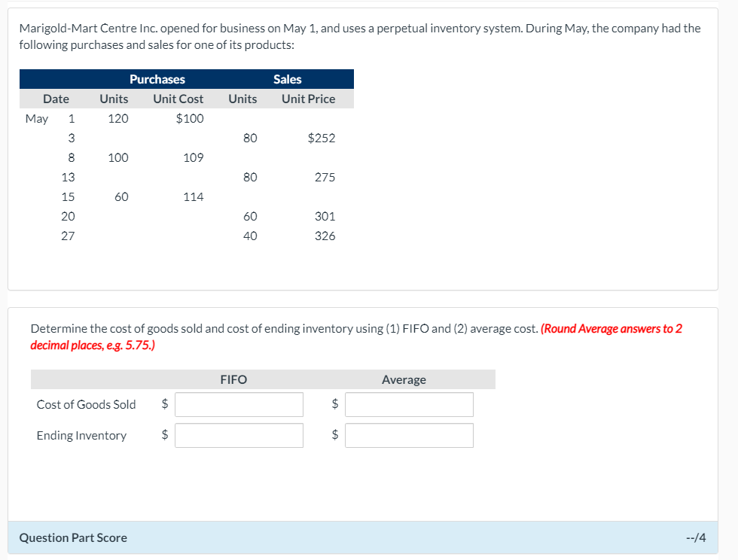Select the $252 unit price cell
The height and width of the screenshot is (560, 738).
pyautogui.click(x=322, y=138)
